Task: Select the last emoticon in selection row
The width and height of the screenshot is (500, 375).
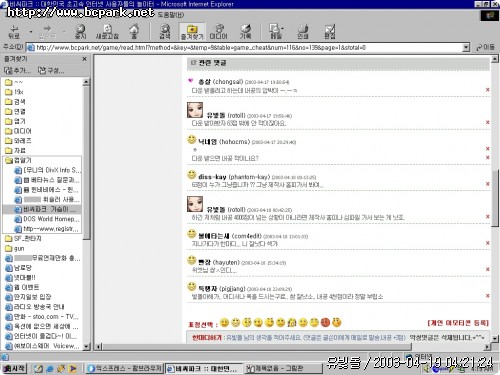Action: tap(337, 322)
